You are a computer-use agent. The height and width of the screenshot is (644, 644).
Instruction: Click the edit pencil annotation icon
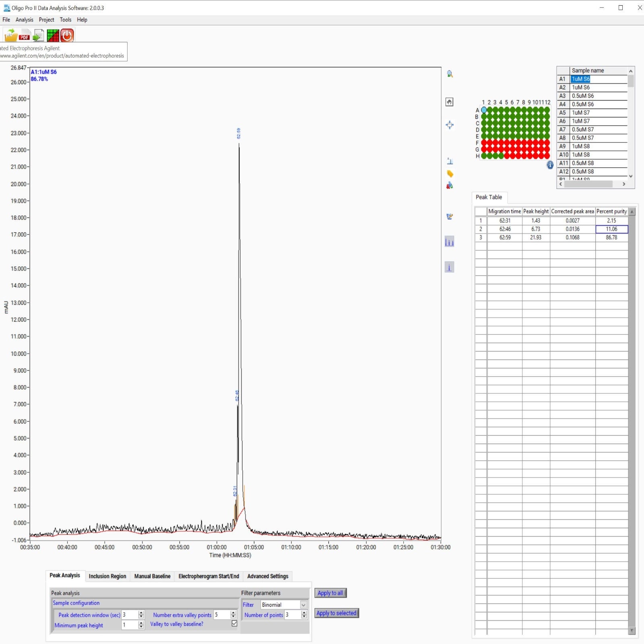point(450,216)
